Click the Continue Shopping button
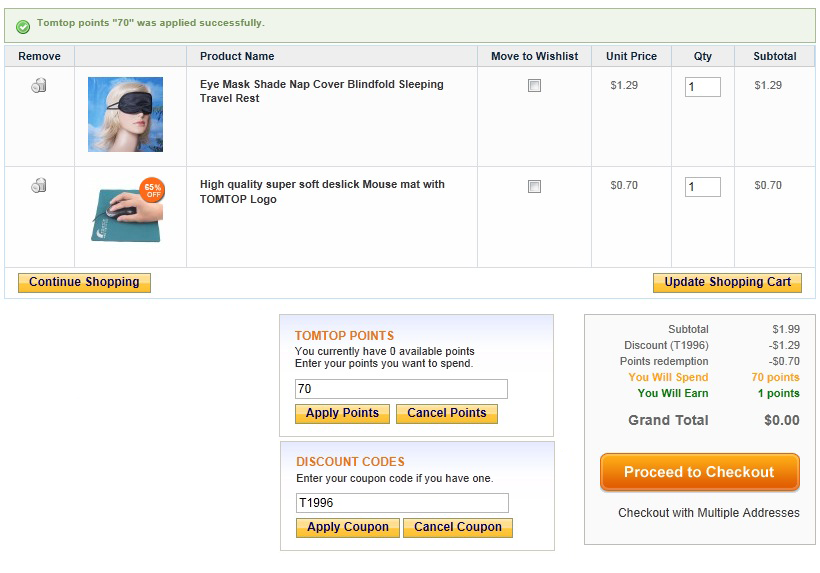820x573 pixels. pyautogui.click(x=84, y=283)
